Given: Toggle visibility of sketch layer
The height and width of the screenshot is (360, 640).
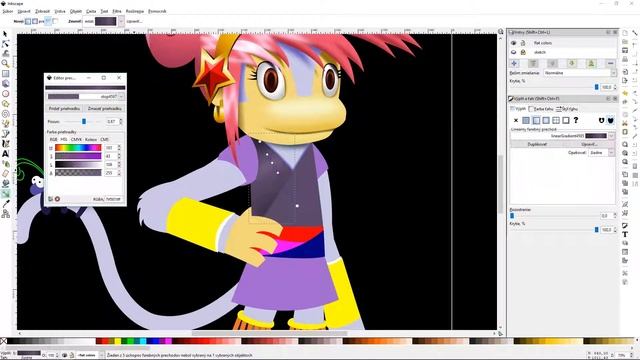Looking at the screenshot, I should coord(513,52).
